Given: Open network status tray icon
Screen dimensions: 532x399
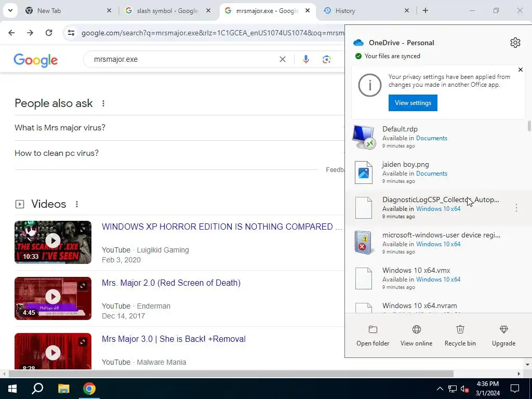Looking at the screenshot, I should tap(453, 389).
